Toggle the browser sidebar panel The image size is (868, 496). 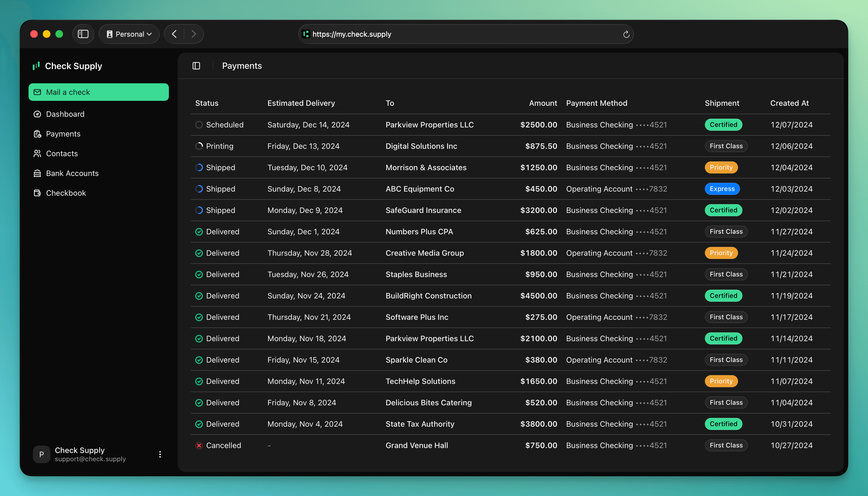tap(83, 34)
